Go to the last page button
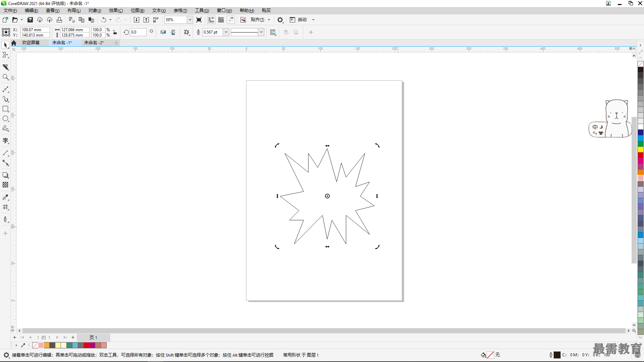 click(x=65, y=338)
